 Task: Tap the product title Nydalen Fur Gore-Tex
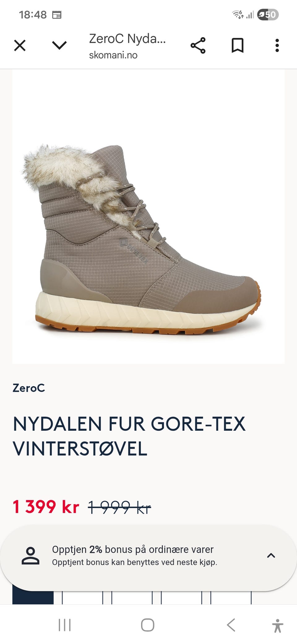[x=129, y=436]
